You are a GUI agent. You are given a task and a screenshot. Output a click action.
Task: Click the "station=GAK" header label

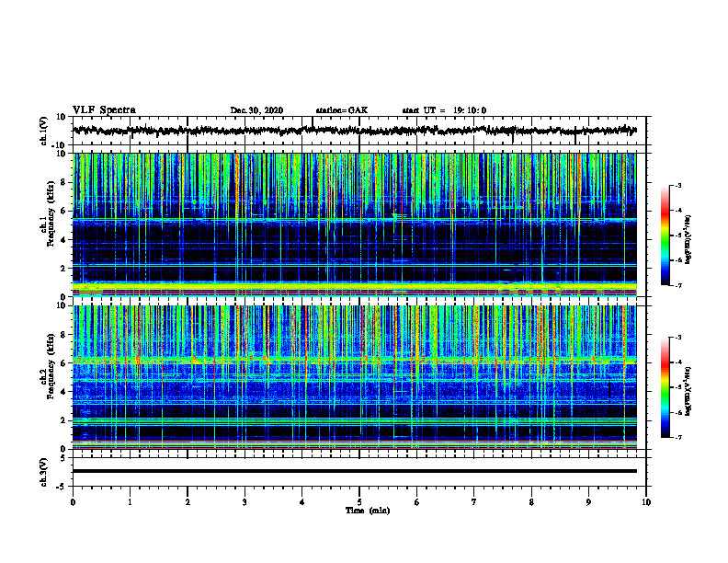point(342,110)
